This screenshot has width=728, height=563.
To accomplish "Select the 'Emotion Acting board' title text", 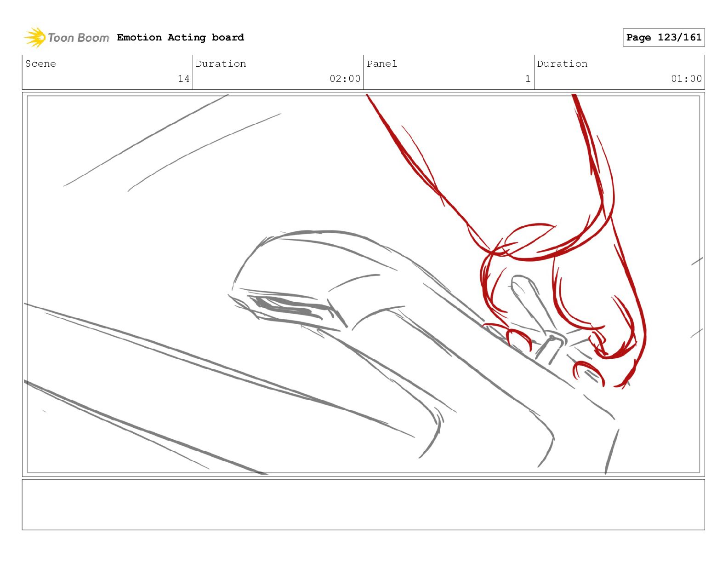I will pyautogui.click(x=180, y=37).
